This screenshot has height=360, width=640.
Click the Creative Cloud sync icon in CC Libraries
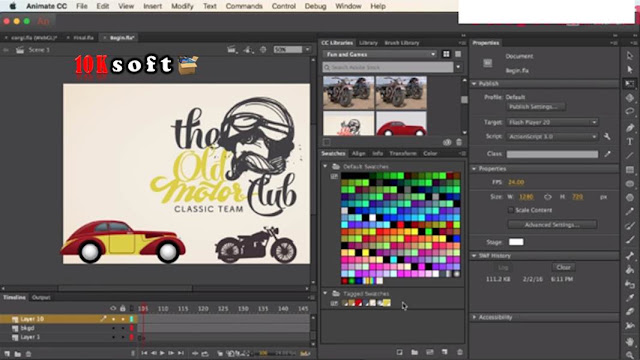[x=447, y=142]
